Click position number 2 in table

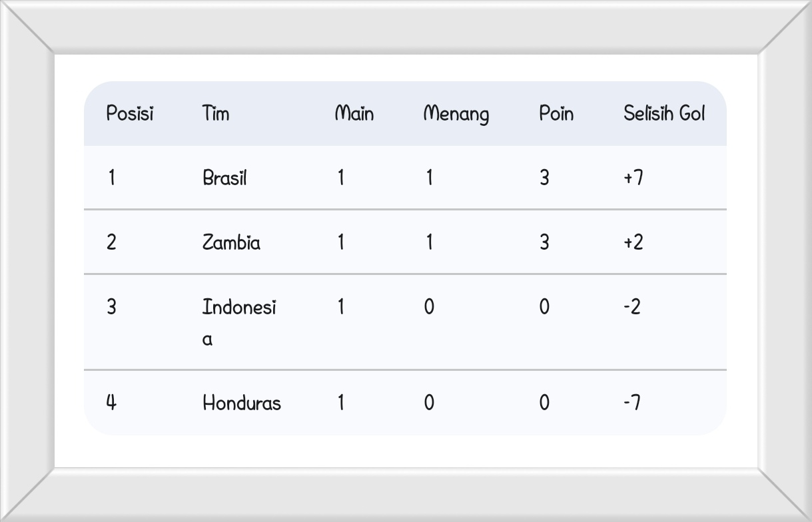click(x=111, y=242)
